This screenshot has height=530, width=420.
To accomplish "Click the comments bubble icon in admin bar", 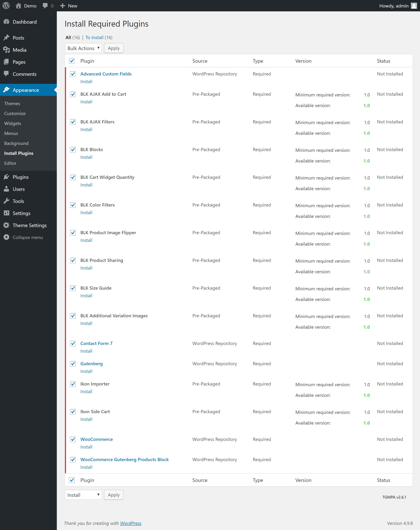I will pyautogui.click(x=45, y=6).
